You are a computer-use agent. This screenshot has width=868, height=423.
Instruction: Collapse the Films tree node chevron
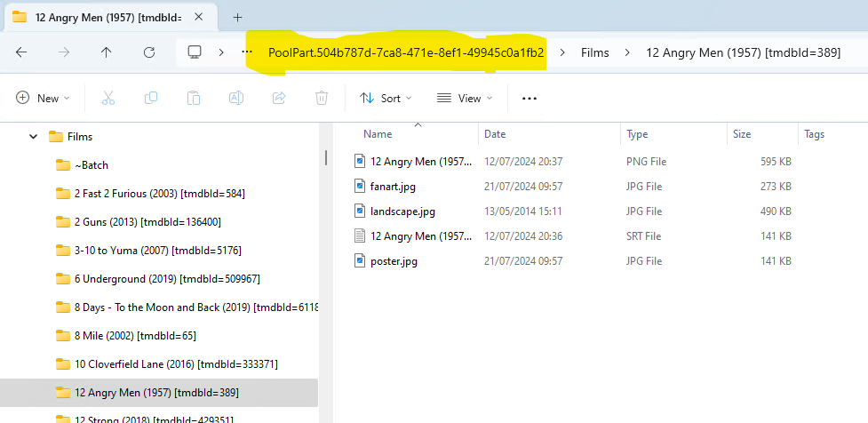[x=34, y=136]
